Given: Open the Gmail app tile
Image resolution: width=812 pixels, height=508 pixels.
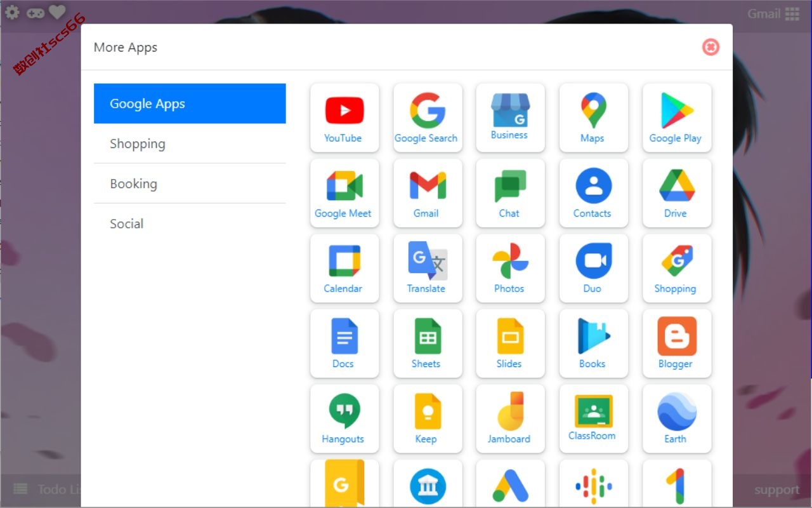Looking at the screenshot, I should pyautogui.click(x=428, y=193).
